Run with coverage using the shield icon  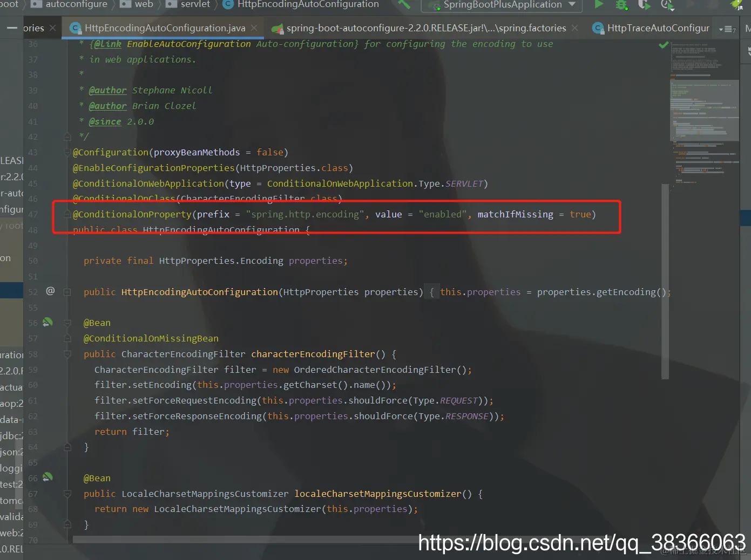[x=644, y=4]
